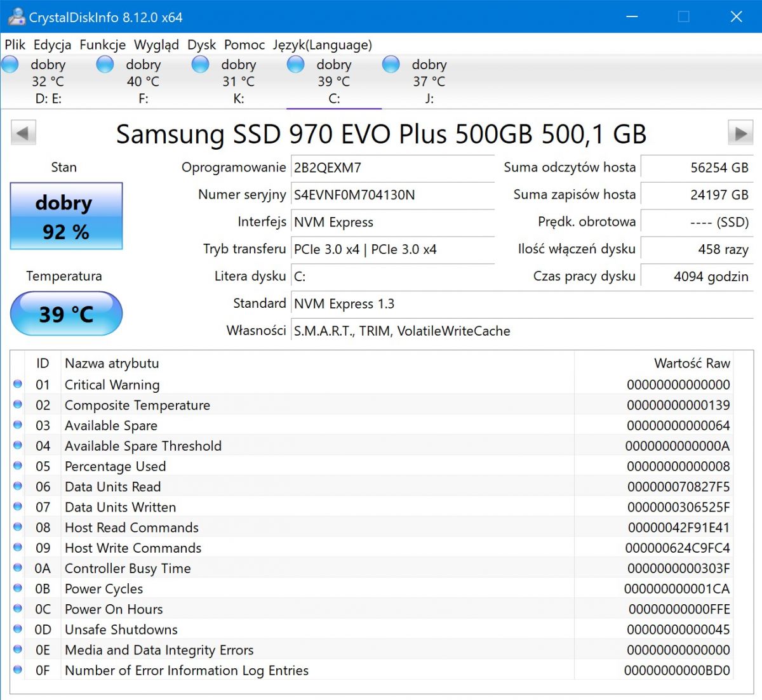Click the interface field NVM Express
762x700 pixels.
point(392,222)
